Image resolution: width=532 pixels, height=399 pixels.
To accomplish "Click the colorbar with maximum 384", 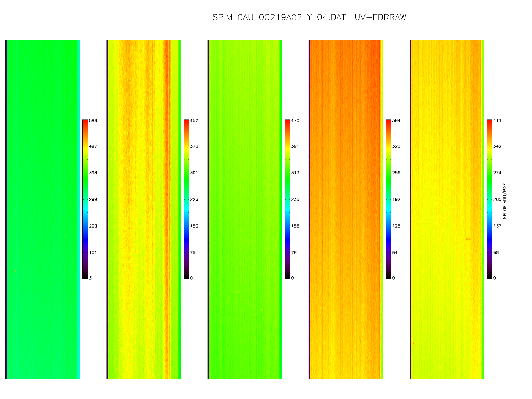I will click(x=388, y=199).
